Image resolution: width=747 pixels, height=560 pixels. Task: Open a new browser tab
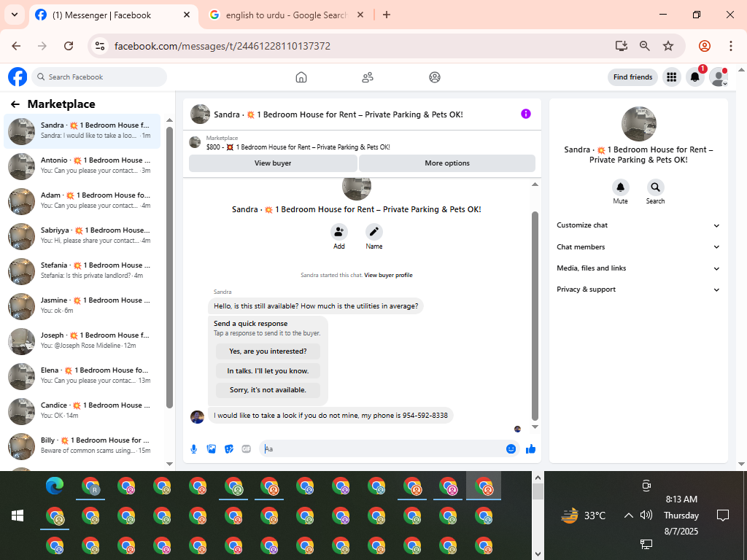[387, 15]
